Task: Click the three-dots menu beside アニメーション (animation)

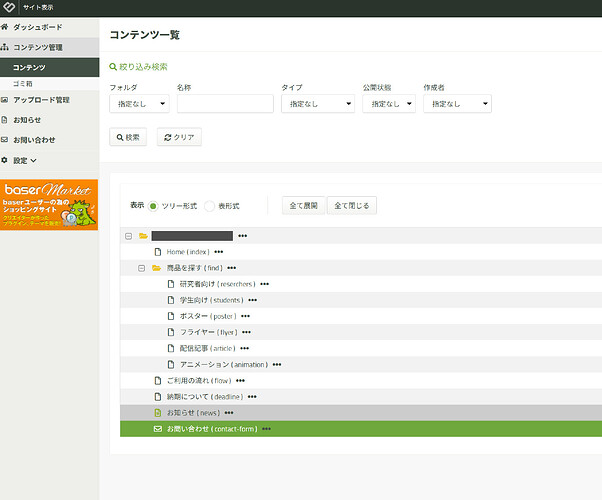Action: tap(277, 364)
